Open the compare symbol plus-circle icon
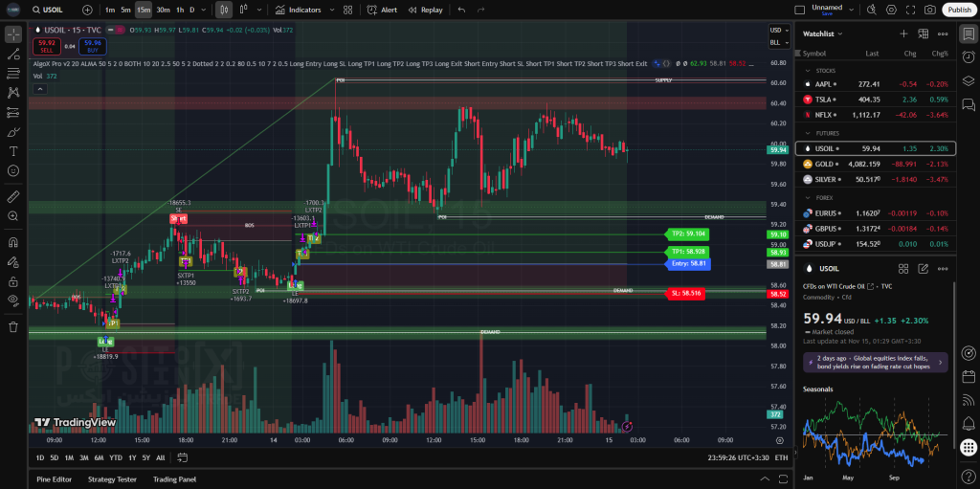This screenshot has height=489, width=980. [x=87, y=10]
